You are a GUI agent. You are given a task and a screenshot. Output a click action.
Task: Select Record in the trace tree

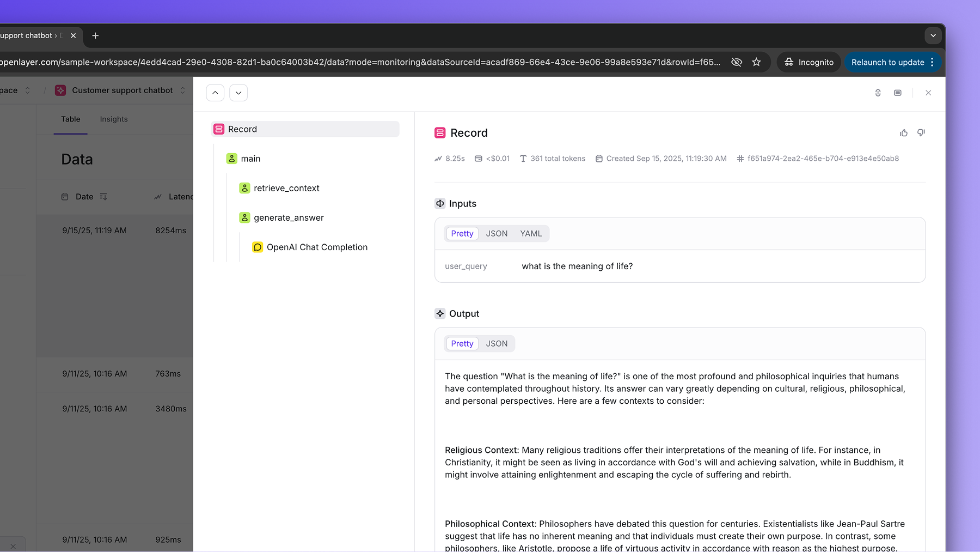(305, 129)
